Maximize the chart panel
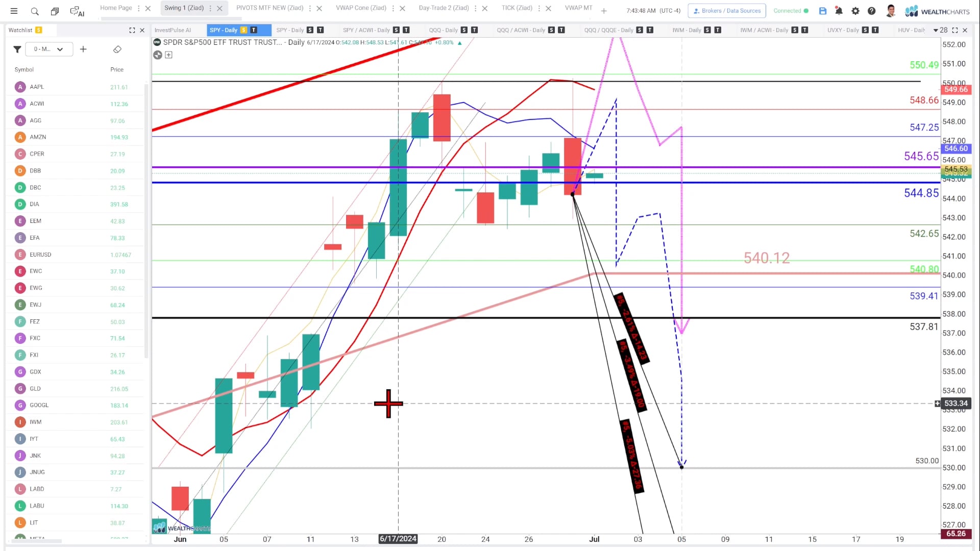 pyautogui.click(x=955, y=30)
